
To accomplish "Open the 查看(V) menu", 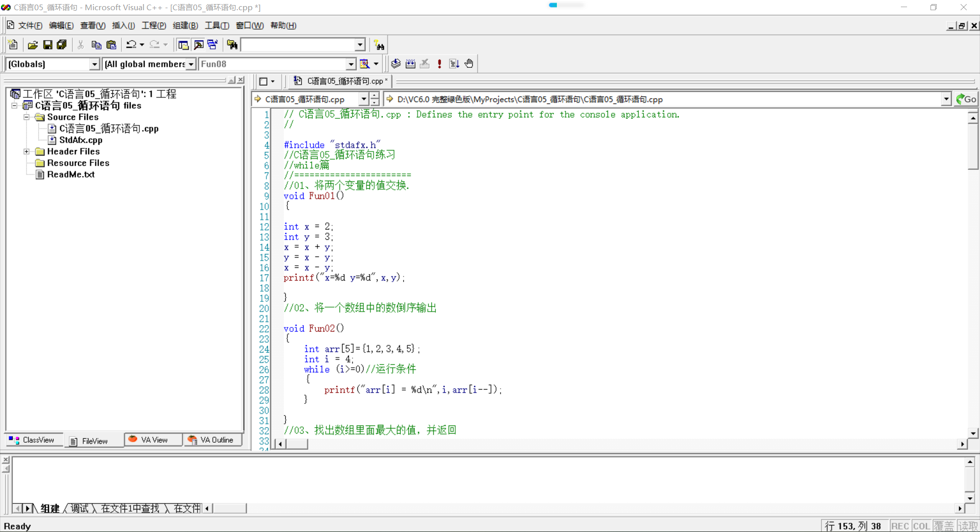I will click(92, 26).
